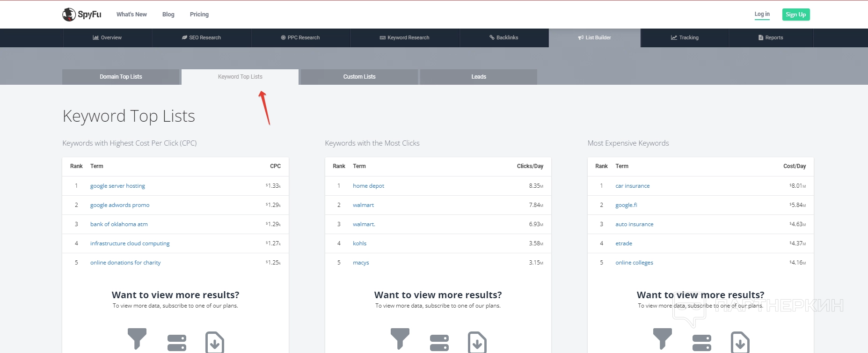Viewport: 868px width, 353px height.
Task: Click filter funnel icon under Most Expensive Keywords
Action: [x=663, y=338]
